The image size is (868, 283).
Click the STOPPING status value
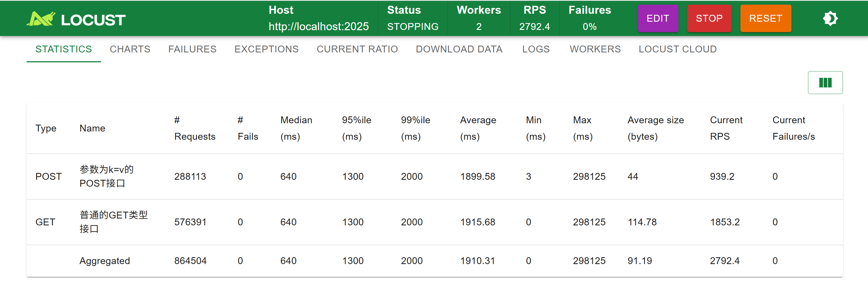coord(413,26)
